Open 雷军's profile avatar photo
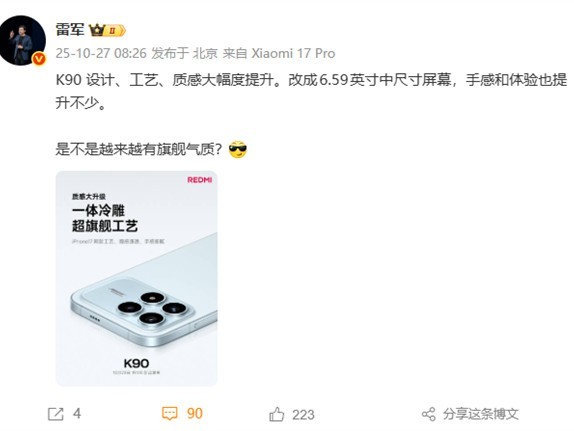Viewport: 574px width, 431px height. click(23, 40)
